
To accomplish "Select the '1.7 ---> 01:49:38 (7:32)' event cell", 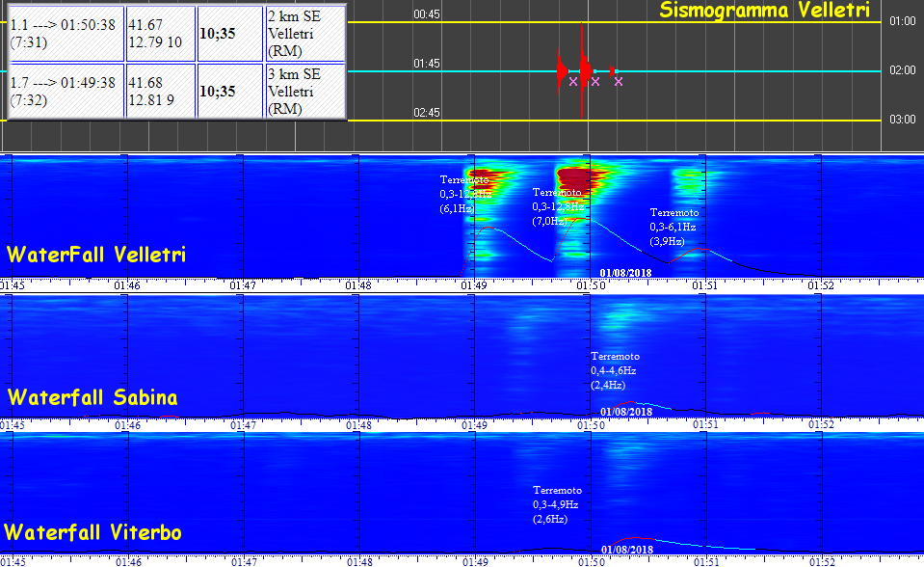I will 66,92.
